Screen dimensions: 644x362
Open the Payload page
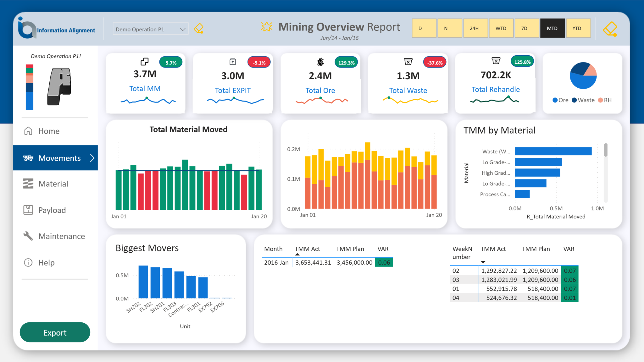(x=55, y=210)
